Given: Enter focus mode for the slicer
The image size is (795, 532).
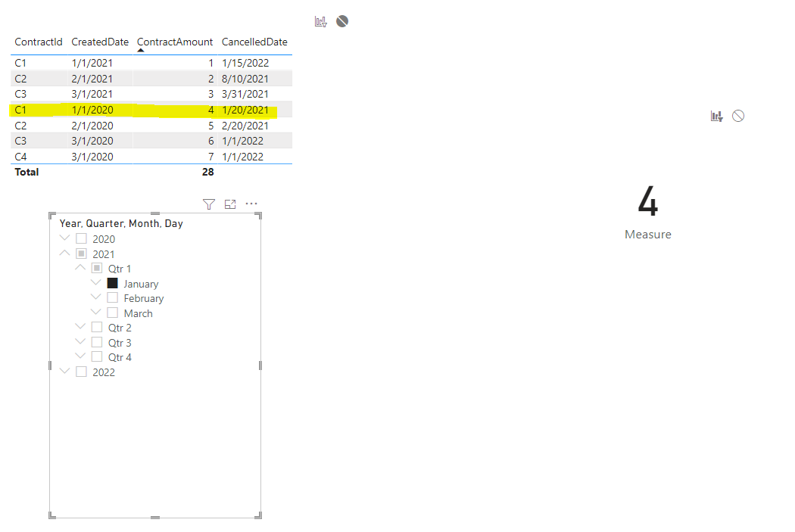Looking at the screenshot, I should [x=230, y=204].
